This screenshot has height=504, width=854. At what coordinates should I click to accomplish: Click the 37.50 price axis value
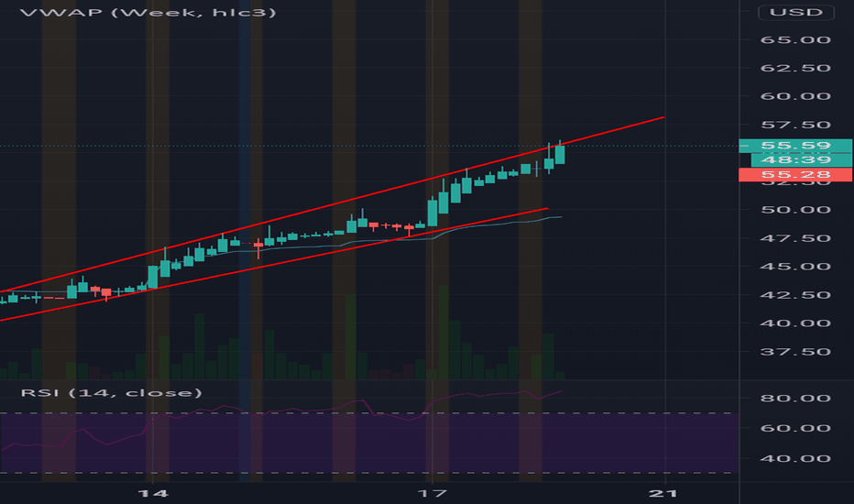(x=795, y=352)
